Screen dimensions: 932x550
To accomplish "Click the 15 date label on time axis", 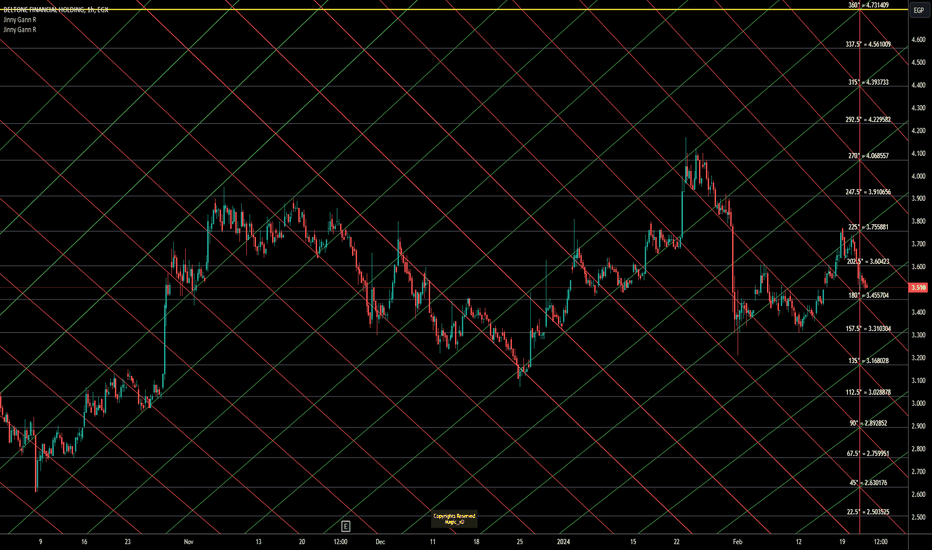I will pos(633,542).
